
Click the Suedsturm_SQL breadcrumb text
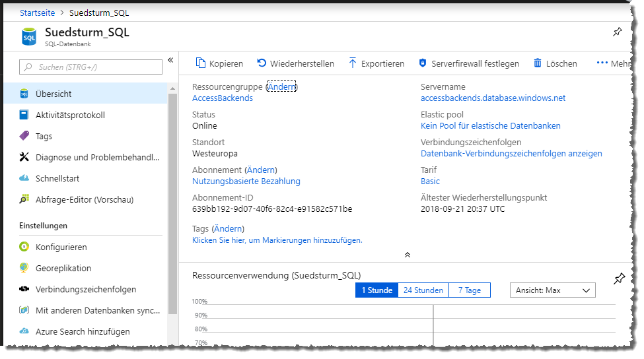pos(99,13)
